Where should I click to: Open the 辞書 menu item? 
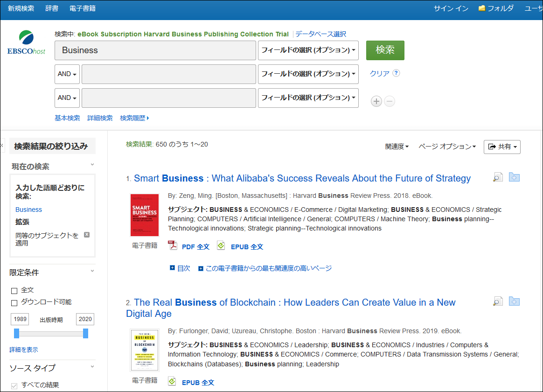click(52, 8)
